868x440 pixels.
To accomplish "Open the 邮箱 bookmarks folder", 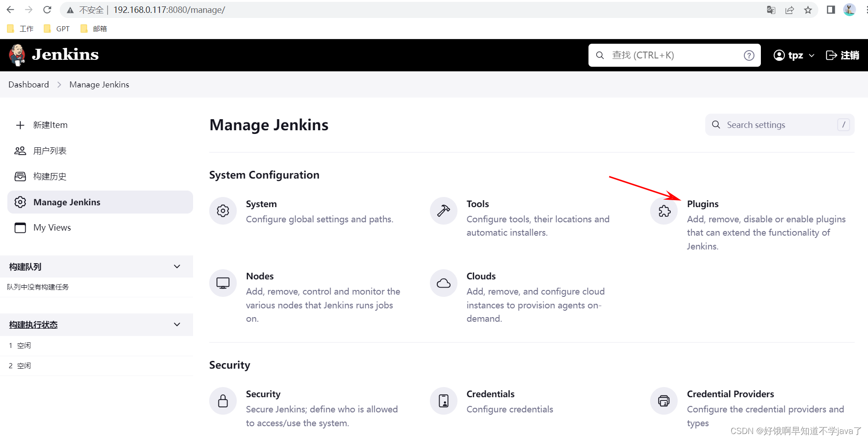I will (93, 29).
